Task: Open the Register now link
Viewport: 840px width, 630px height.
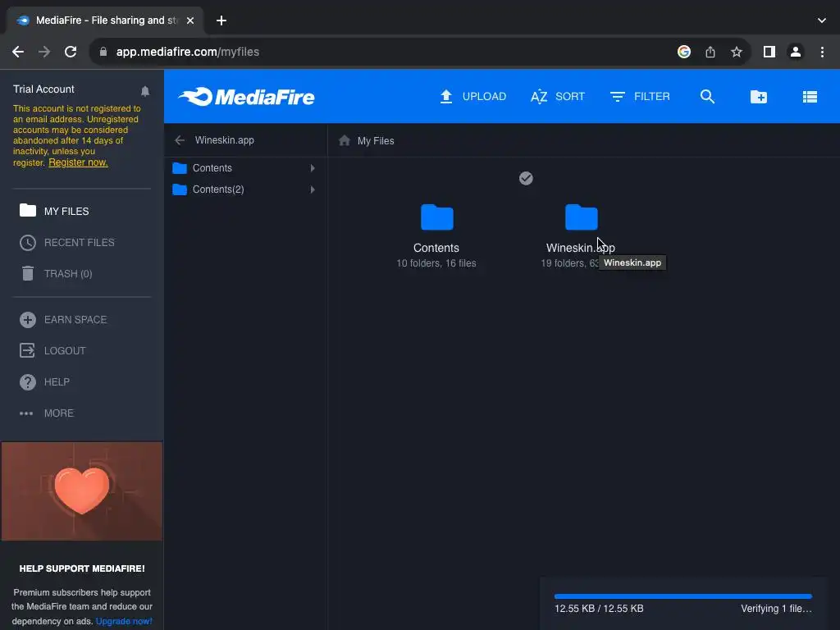Action: click(78, 162)
